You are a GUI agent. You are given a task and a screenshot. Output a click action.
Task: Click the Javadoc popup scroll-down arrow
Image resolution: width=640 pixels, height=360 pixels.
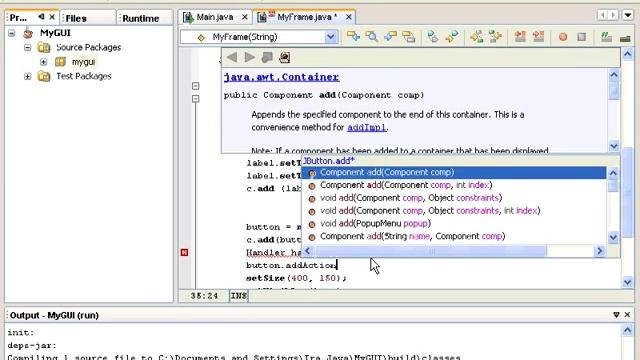click(x=614, y=146)
